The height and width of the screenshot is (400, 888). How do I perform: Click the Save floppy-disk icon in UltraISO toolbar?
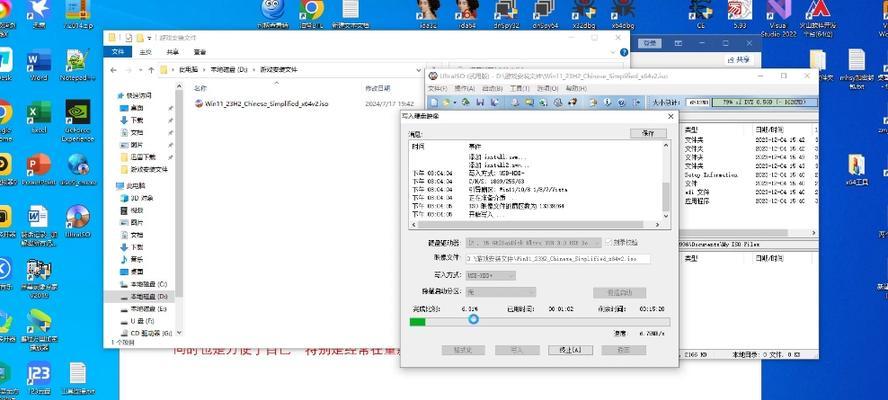pyautogui.click(x=480, y=102)
